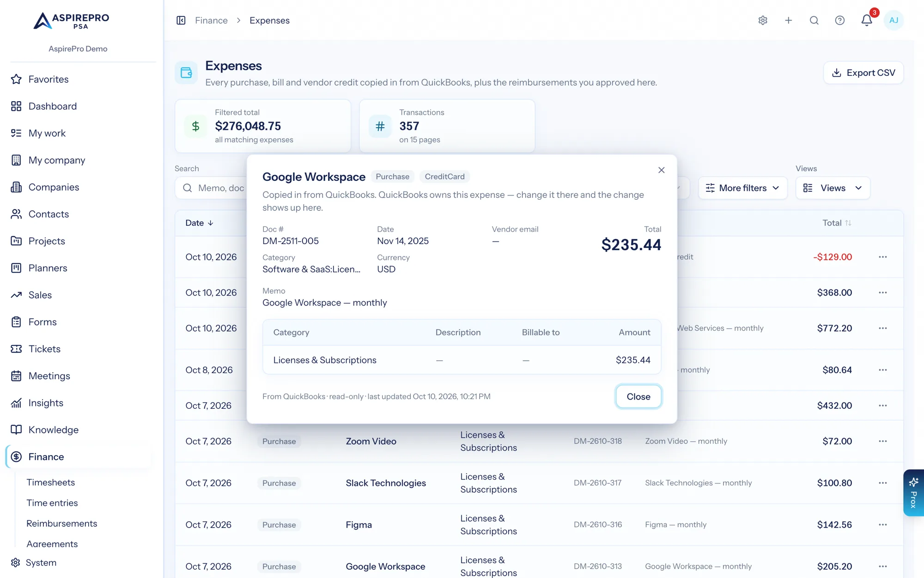This screenshot has width=924, height=578.
Task: Click Export CSV button
Action: [863, 73]
